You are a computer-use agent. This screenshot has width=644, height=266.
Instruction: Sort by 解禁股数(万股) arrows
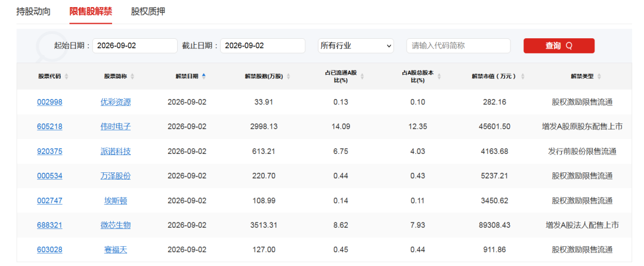coord(289,76)
